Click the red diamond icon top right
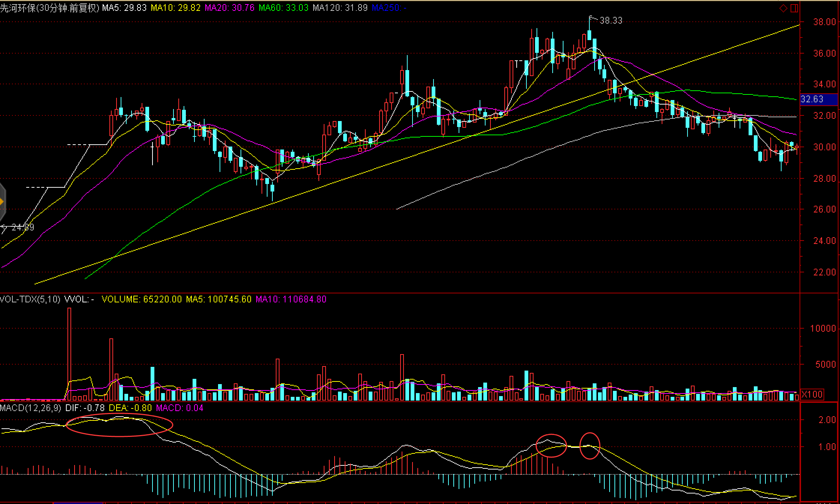 (783, 8)
